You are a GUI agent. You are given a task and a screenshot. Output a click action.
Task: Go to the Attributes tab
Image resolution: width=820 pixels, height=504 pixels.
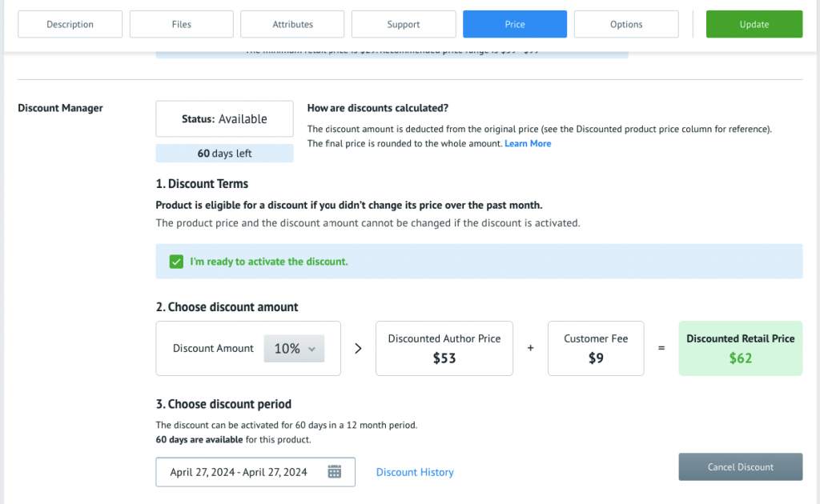292,24
